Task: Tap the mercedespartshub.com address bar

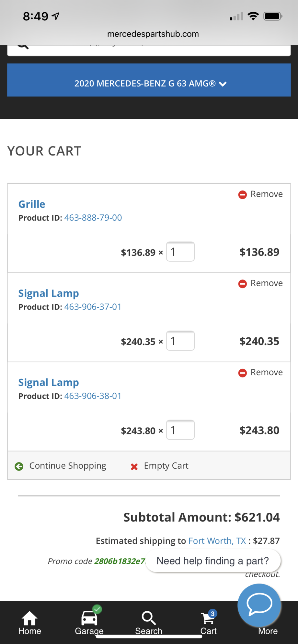Action: (153, 34)
